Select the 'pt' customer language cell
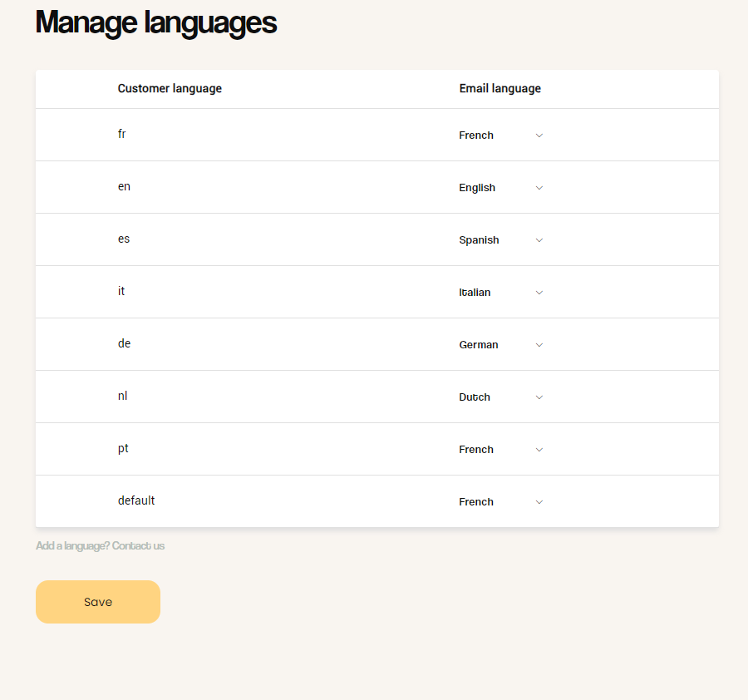 [x=123, y=449]
